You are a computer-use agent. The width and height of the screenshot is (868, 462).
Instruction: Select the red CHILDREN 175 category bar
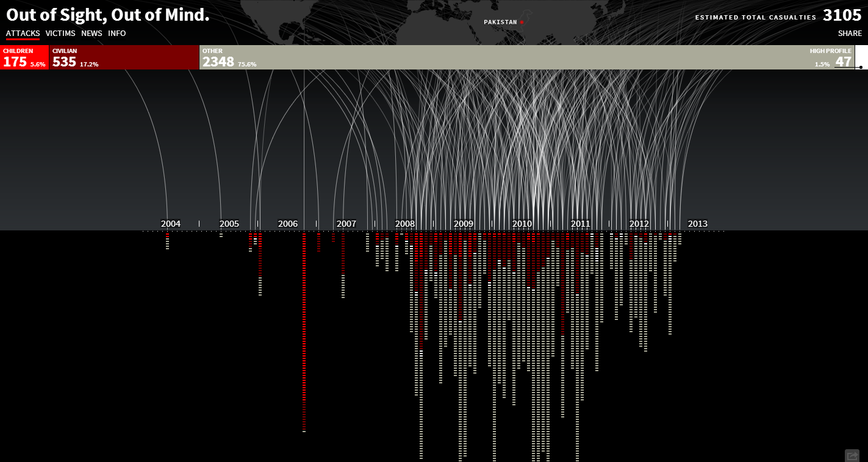click(x=24, y=57)
